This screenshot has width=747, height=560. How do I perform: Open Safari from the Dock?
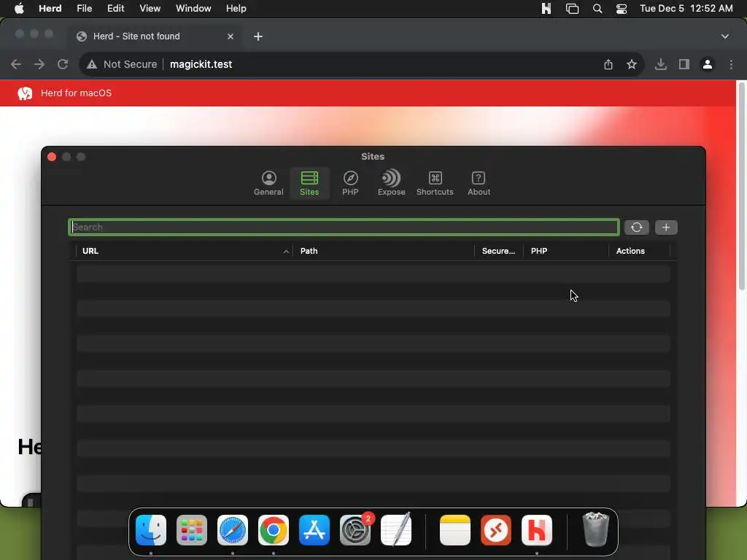[x=233, y=530]
